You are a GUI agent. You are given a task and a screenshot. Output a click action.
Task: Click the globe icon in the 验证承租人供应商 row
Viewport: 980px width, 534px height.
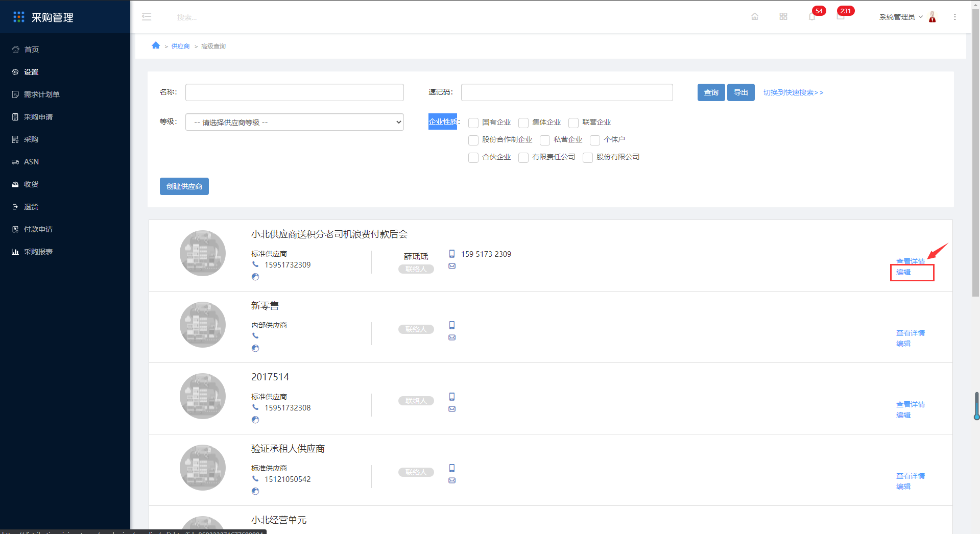(255, 491)
